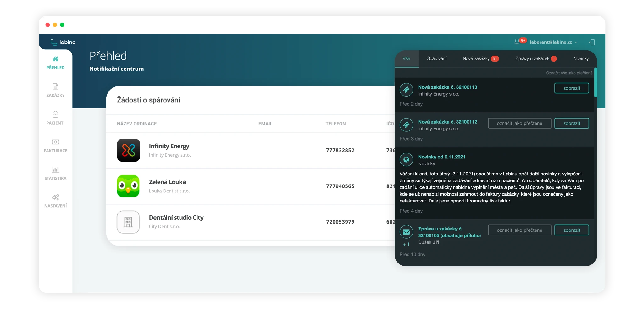Click the notification panel scrollbar
This screenshot has height=310, width=644.
click(x=596, y=82)
